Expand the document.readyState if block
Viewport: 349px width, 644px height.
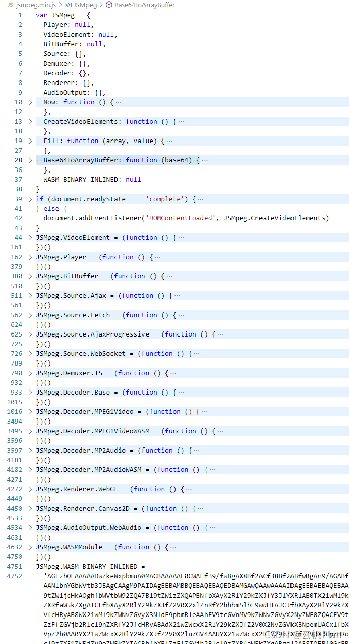[x=30, y=199]
